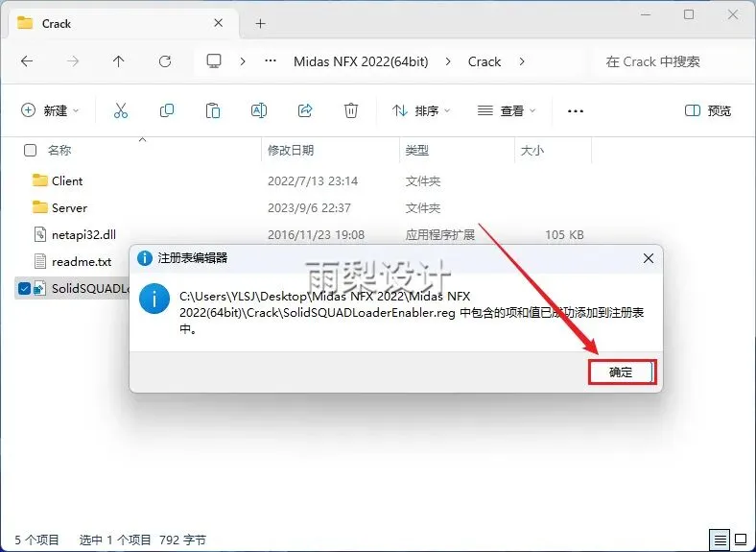Open the 新建 dropdown menu

(50, 110)
